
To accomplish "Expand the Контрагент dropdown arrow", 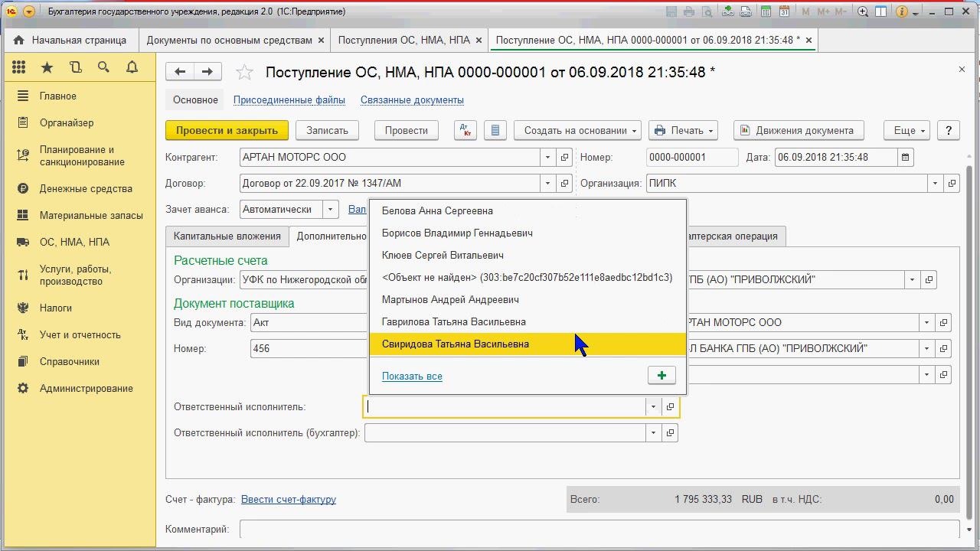I will pos(547,157).
